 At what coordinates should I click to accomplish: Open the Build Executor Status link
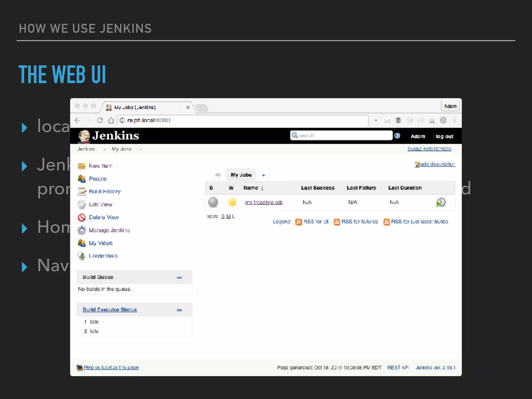click(x=110, y=309)
